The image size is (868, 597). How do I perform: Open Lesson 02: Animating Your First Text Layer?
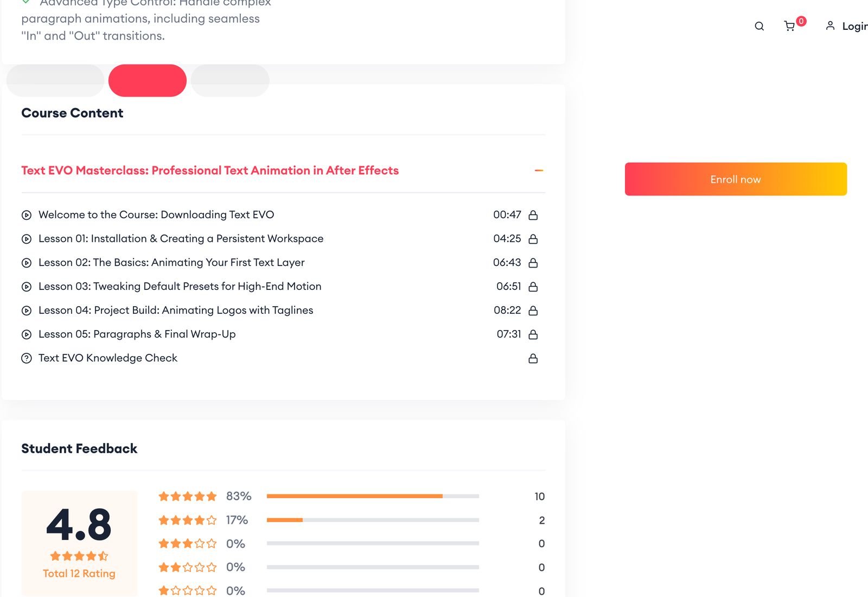point(171,262)
